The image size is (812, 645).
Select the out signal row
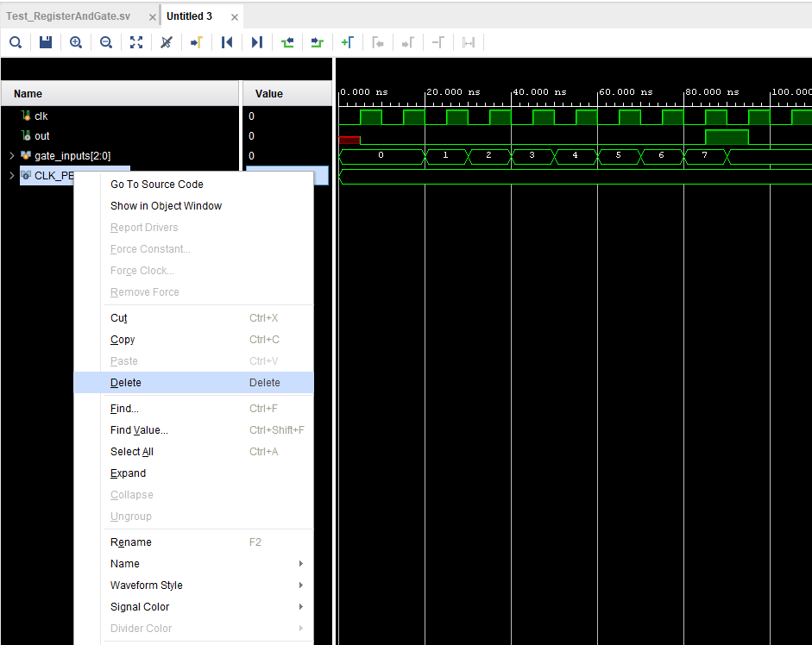[121, 135]
